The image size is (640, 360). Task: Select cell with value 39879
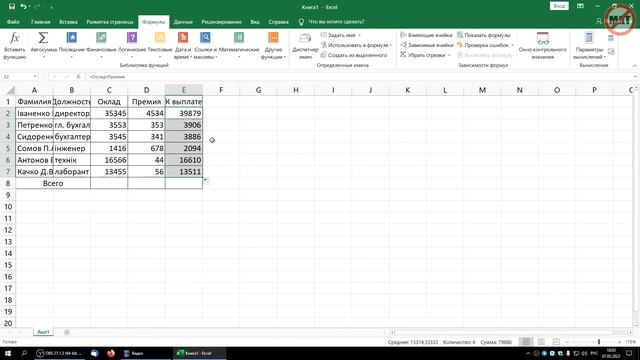pos(184,113)
